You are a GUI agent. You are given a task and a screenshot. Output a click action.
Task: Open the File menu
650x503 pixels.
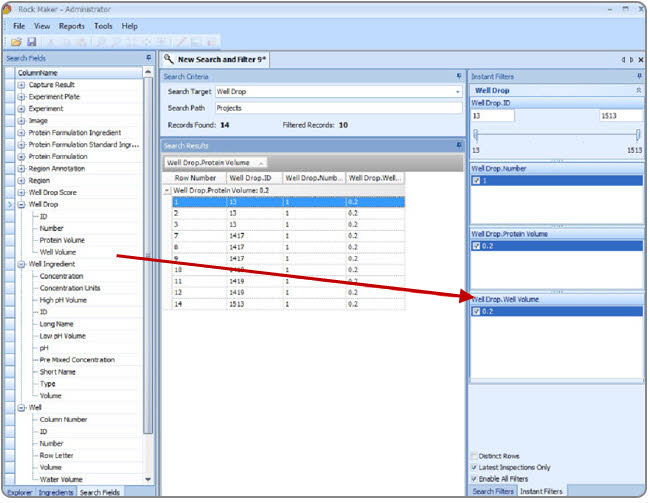[x=19, y=26]
